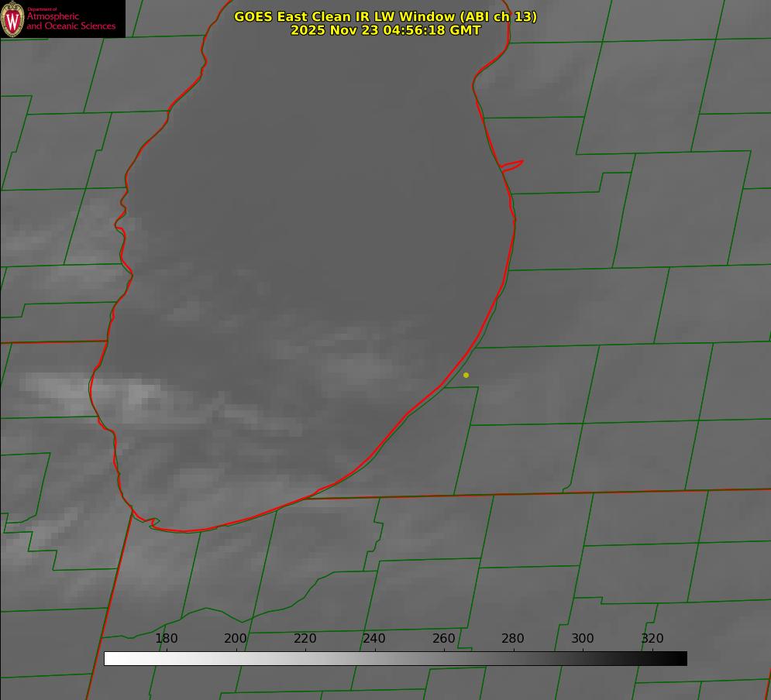Click the black end of the colorbar

tap(682, 658)
